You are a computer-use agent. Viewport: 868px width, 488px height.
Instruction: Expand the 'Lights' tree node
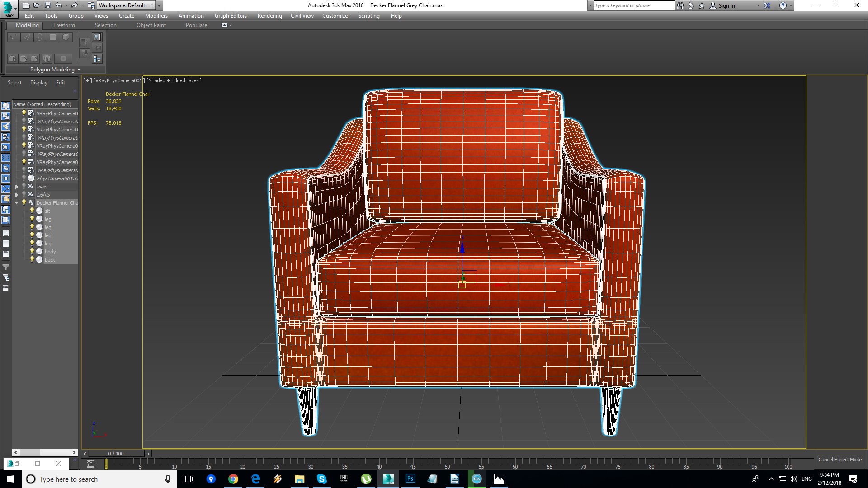coord(17,195)
